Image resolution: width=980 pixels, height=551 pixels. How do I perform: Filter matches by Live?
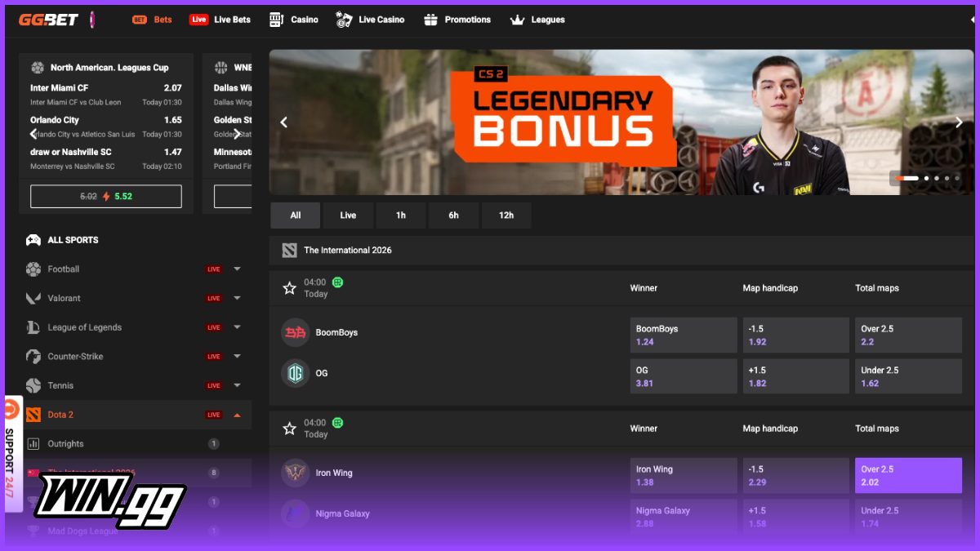pyautogui.click(x=348, y=216)
